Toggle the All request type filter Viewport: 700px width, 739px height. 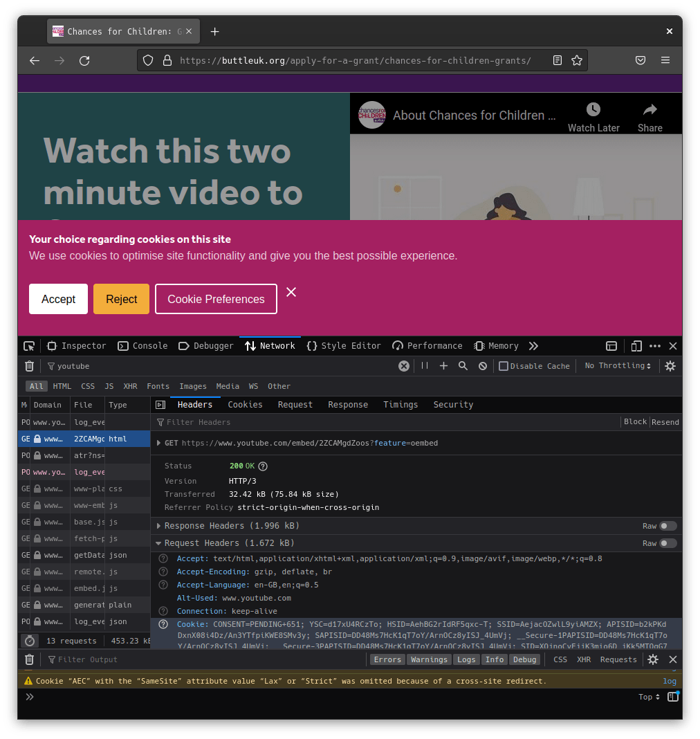tap(36, 387)
